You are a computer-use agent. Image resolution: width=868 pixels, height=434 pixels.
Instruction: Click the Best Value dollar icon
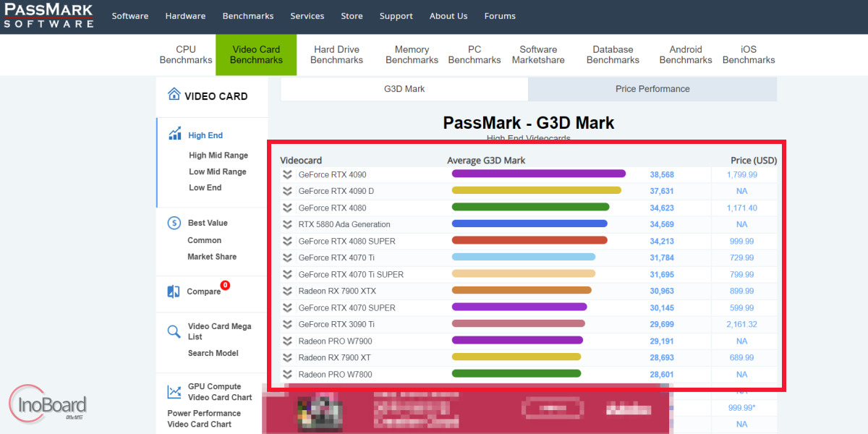[x=174, y=223]
